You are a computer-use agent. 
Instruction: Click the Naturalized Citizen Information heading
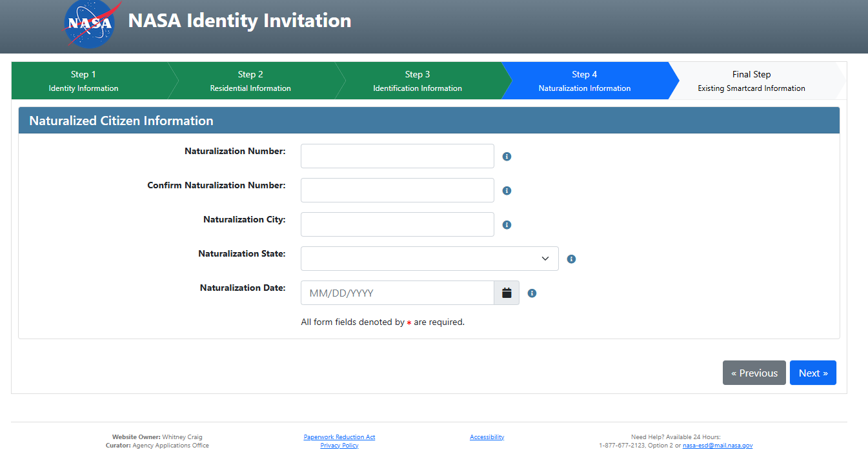coord(121,121)
